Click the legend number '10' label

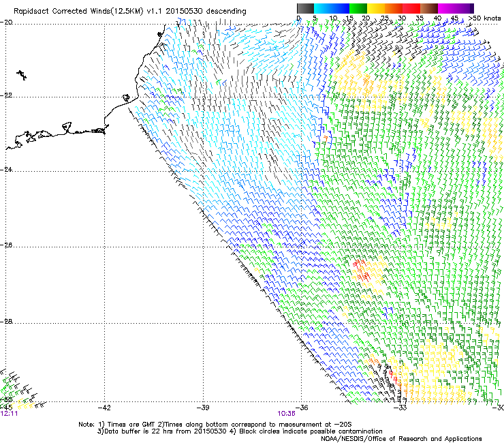tap(333, 18)
